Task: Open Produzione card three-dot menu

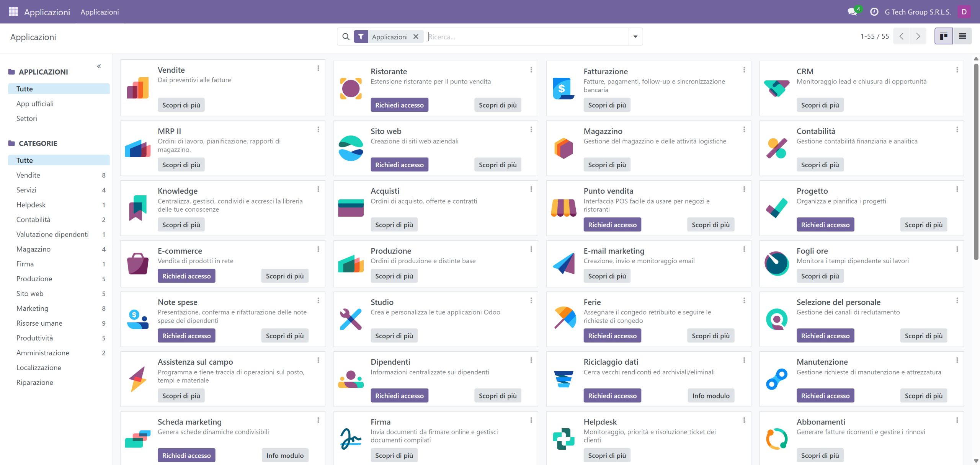Action: tap(531, 249)
